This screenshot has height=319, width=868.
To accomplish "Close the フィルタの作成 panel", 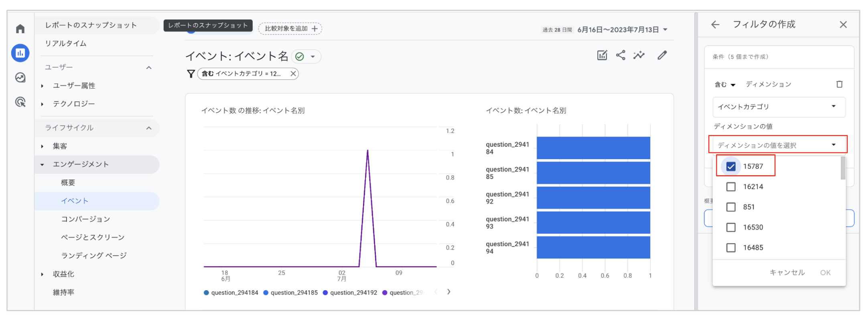I will (843, 25).
